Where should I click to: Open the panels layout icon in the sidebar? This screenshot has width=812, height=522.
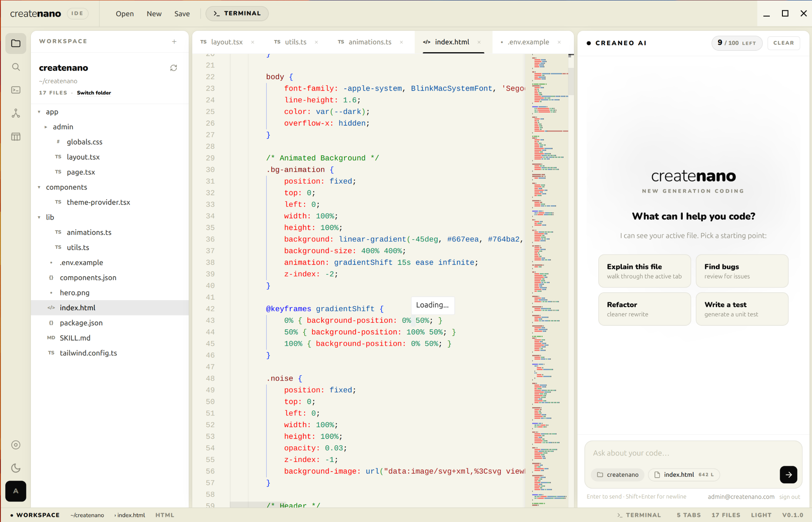(x=16, y=136)
